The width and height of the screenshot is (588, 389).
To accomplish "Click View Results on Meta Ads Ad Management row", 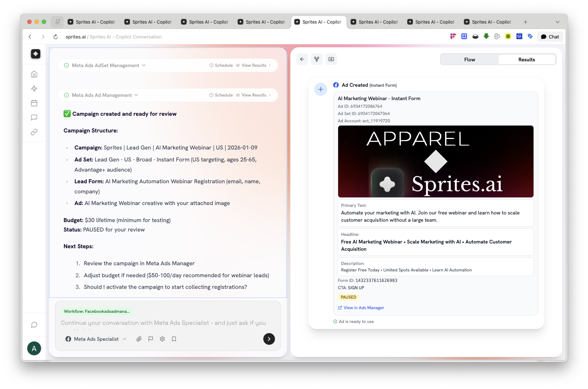I will point(254,95).
